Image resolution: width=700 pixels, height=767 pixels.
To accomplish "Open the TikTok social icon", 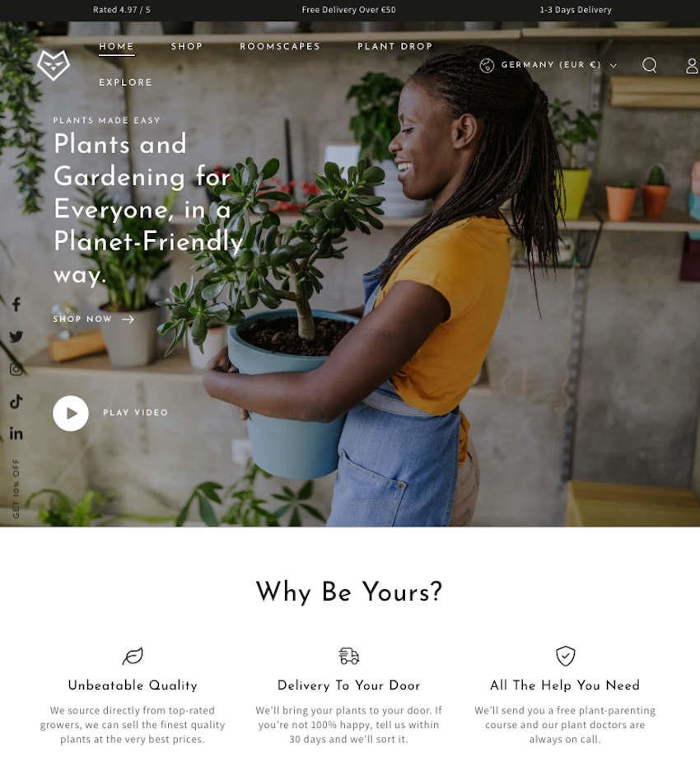I will (x=16, y=401).
